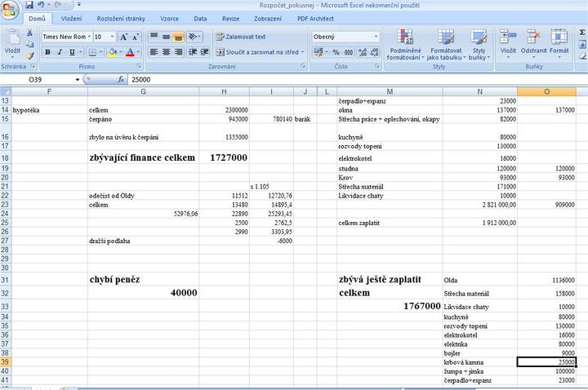Image resolution: width=588 pixels, height=390 pixels.
Task: Open the Rozložení stránky tab
Action: point(120,17)
